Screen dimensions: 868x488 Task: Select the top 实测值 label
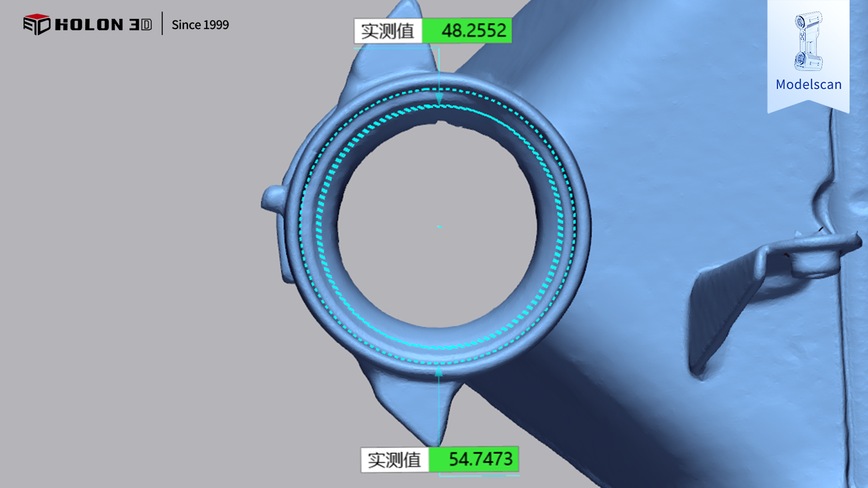(x=388, y=31)
